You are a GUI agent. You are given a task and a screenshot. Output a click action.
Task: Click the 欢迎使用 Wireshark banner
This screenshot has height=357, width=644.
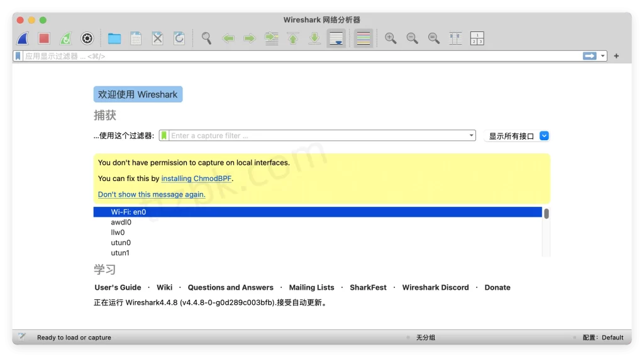click(138, 94)
